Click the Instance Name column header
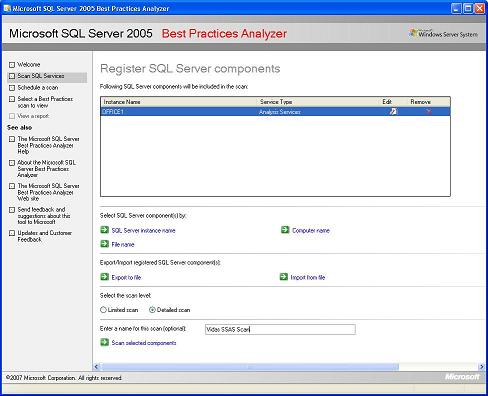 122,102
